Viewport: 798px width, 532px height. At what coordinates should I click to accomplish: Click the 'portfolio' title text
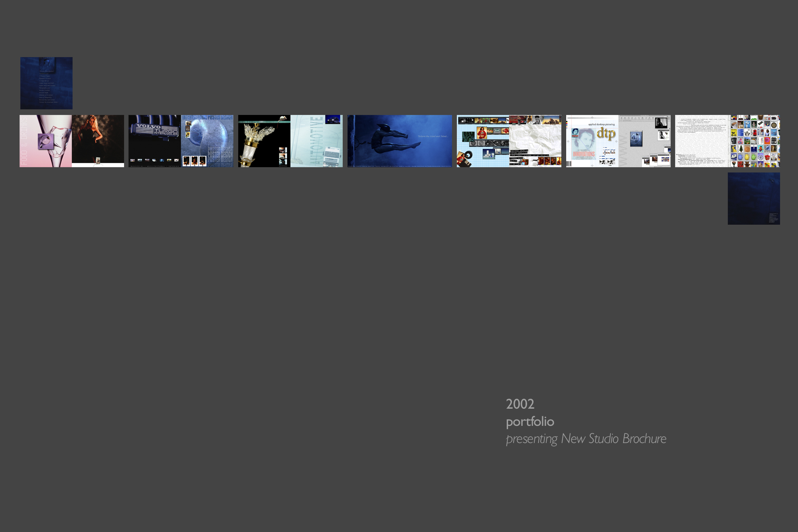point(530,421)
